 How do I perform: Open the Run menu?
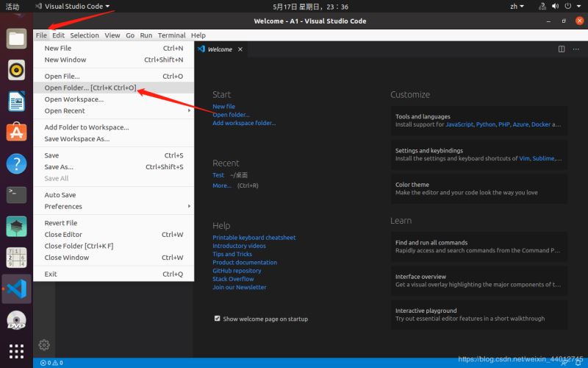[146, 35]
